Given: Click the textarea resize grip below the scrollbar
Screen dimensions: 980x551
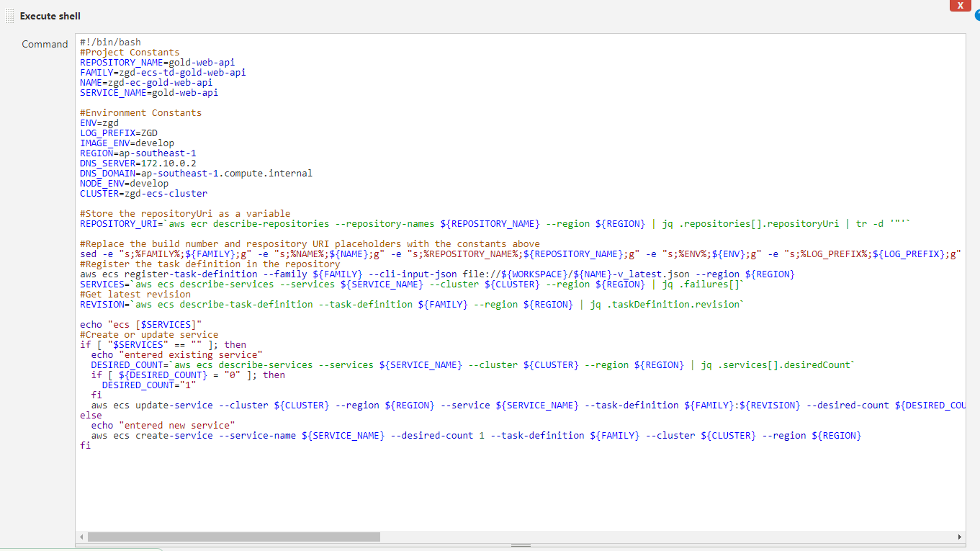Looking at the screenshot, I should click(520, 546).
